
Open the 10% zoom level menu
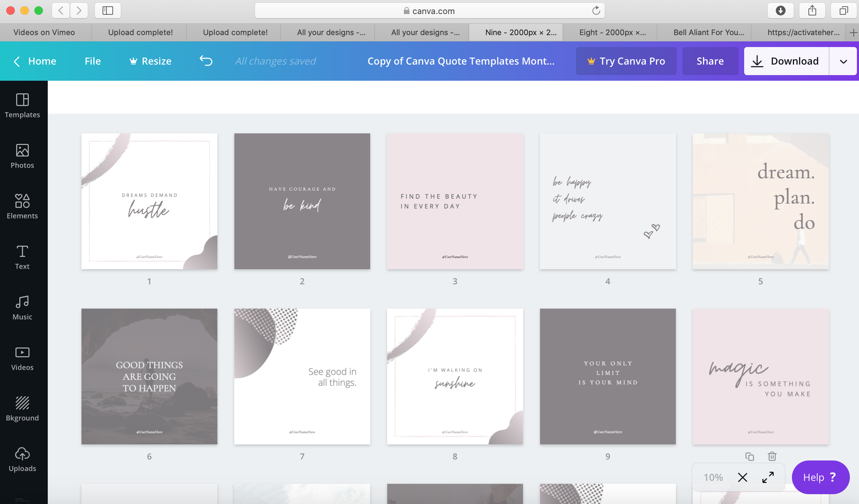[713, 477]
